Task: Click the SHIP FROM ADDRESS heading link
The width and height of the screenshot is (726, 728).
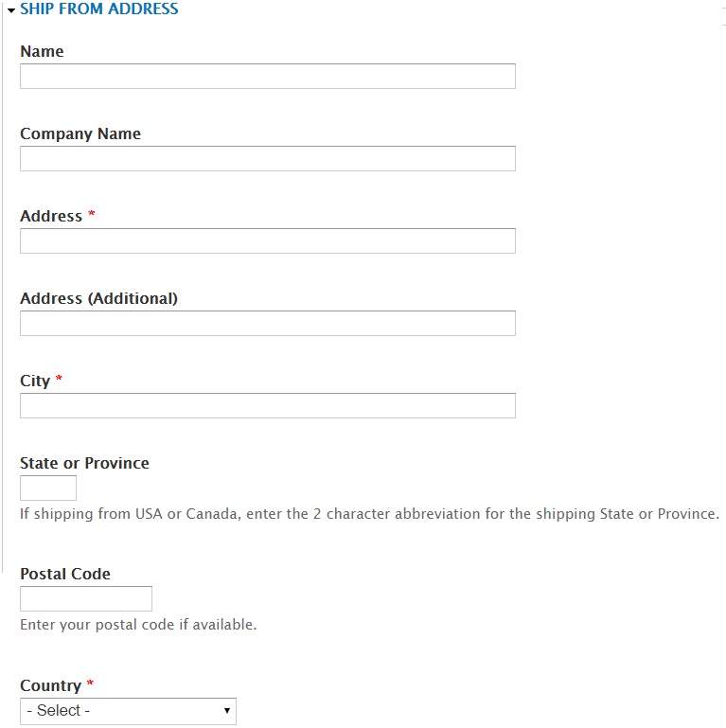Action: pos(98,9)
